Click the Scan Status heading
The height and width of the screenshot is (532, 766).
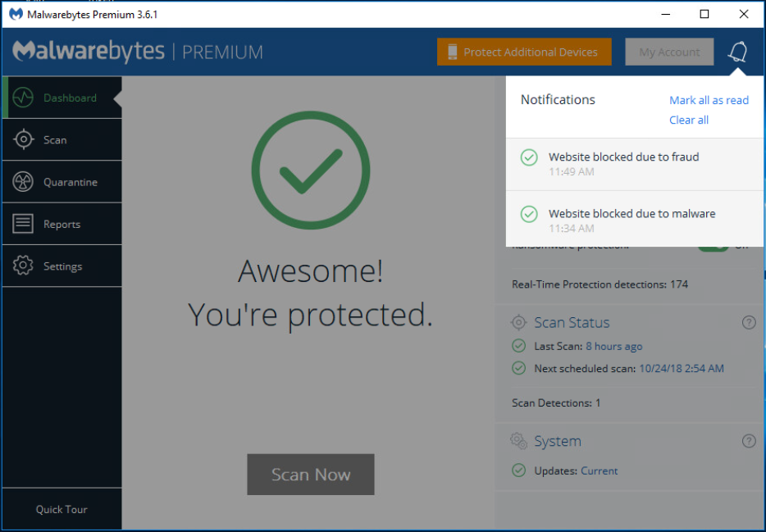(572, 322)
